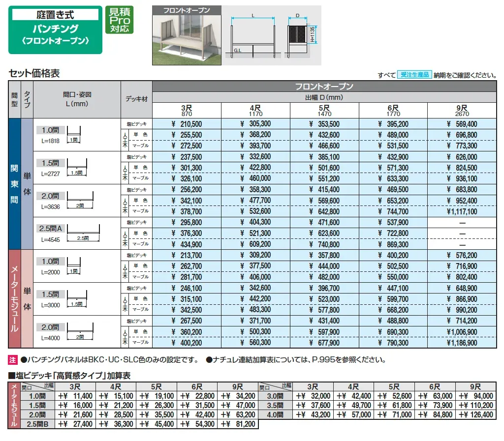Click the 関東間 vertical section label
The width and height of the screenshot is (504, 441).
pos(15,184)
